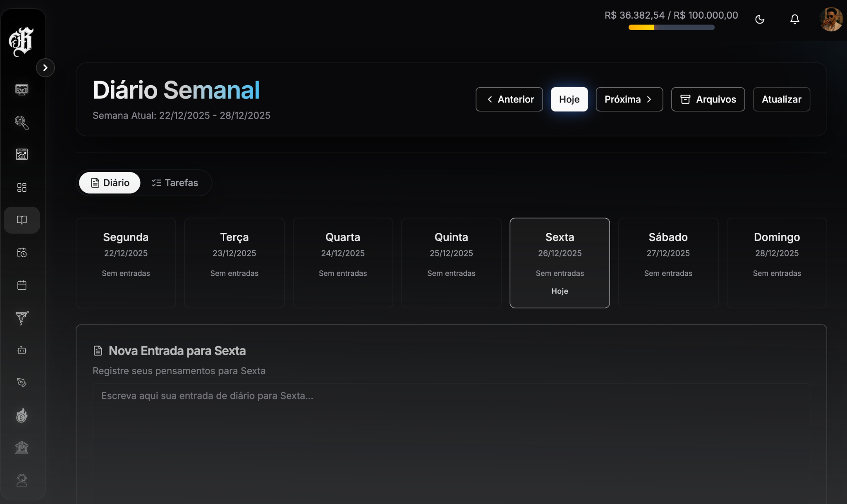Open the chart gallery sidebar icon
The height and width of the screenshot is (504, 847).
(22, 154)
